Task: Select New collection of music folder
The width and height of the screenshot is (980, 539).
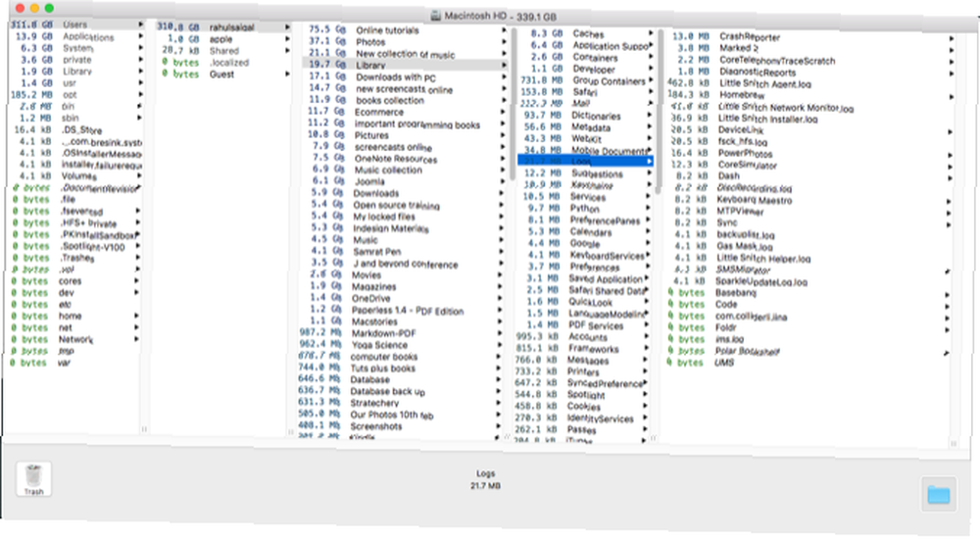Action: coord(407,54)
